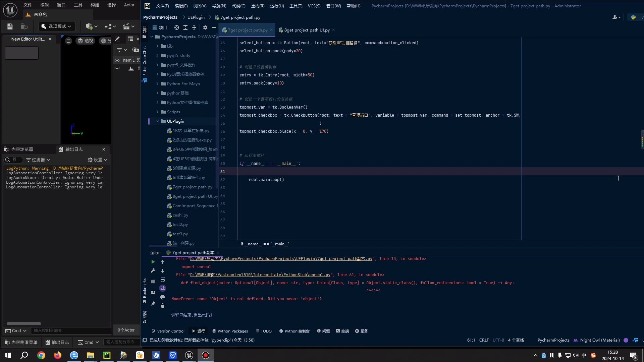Open the 选项模式 mode dropdown
This screenshot has width=644, height=362.
pos(57,26)
